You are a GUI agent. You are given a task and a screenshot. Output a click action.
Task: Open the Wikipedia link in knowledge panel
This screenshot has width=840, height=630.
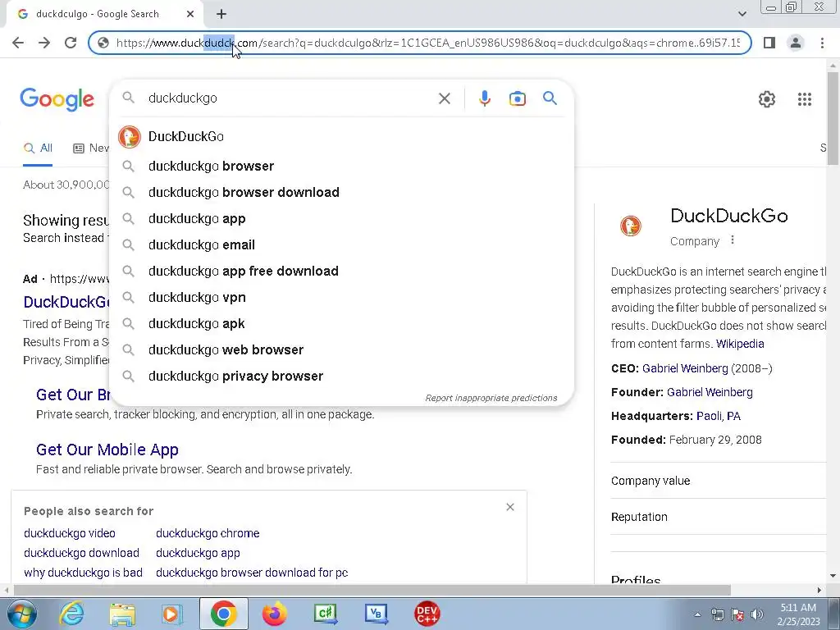[740, 344]
